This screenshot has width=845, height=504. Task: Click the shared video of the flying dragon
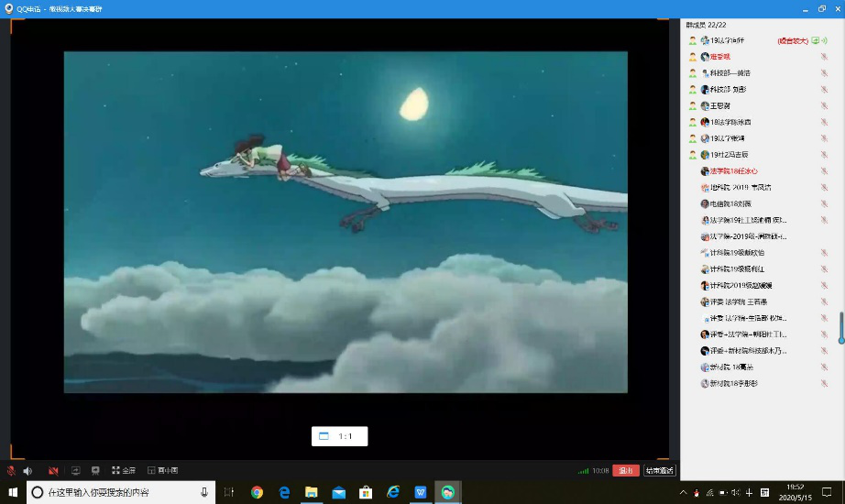click(x=346, y=222)
